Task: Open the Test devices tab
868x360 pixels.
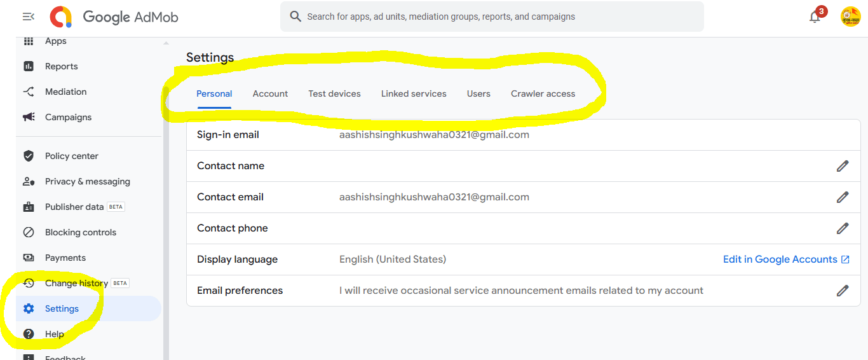Action: (334, 93)
